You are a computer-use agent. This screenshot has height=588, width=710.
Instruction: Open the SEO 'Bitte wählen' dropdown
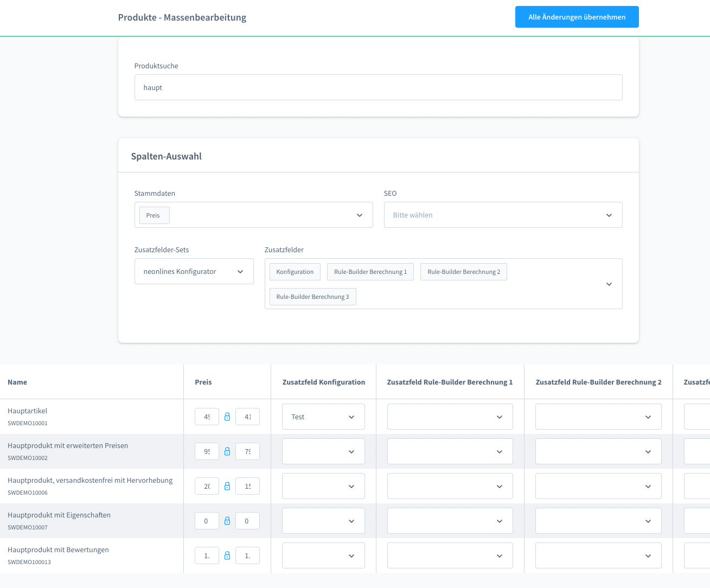click(x=502, y=215)
